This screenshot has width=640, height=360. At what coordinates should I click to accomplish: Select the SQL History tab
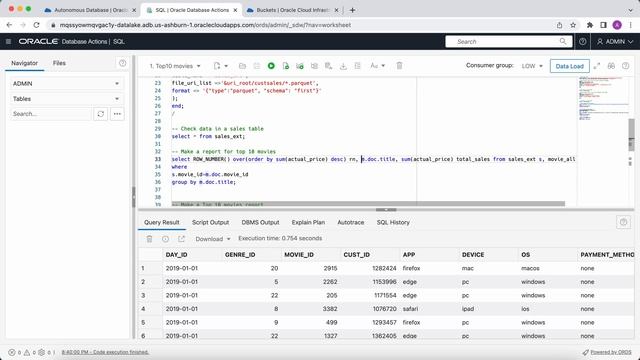coord(393,222)
